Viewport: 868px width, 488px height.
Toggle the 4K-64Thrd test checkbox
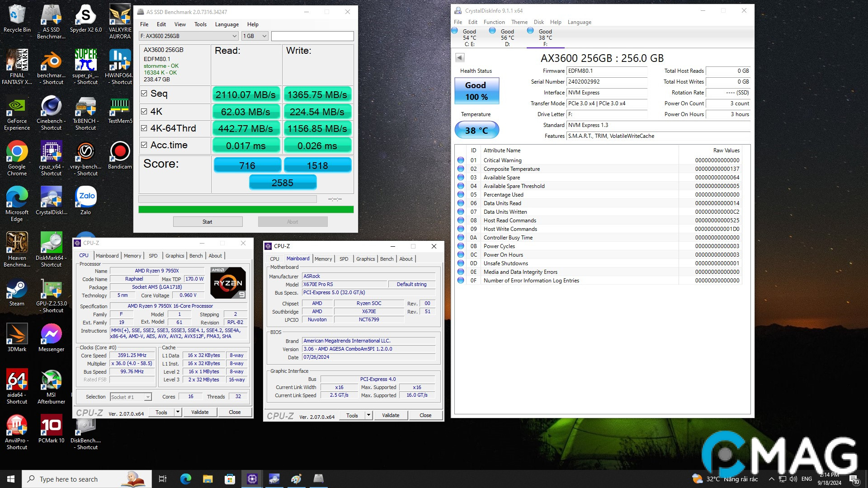coord(144,128)
